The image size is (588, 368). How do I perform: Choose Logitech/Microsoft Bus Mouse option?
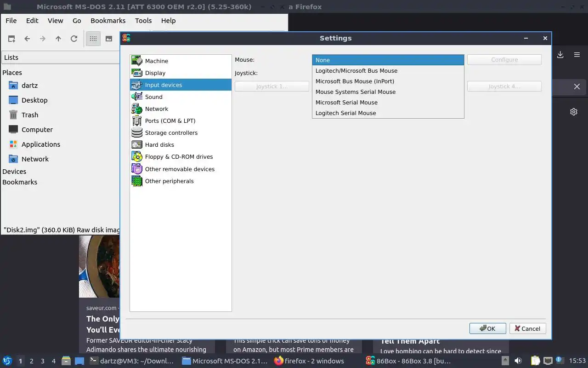point(388,70)
